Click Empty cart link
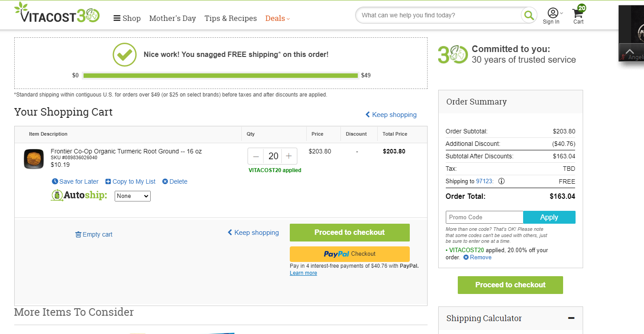This screenshot has height=334, width=644. [x=94, y=234]
